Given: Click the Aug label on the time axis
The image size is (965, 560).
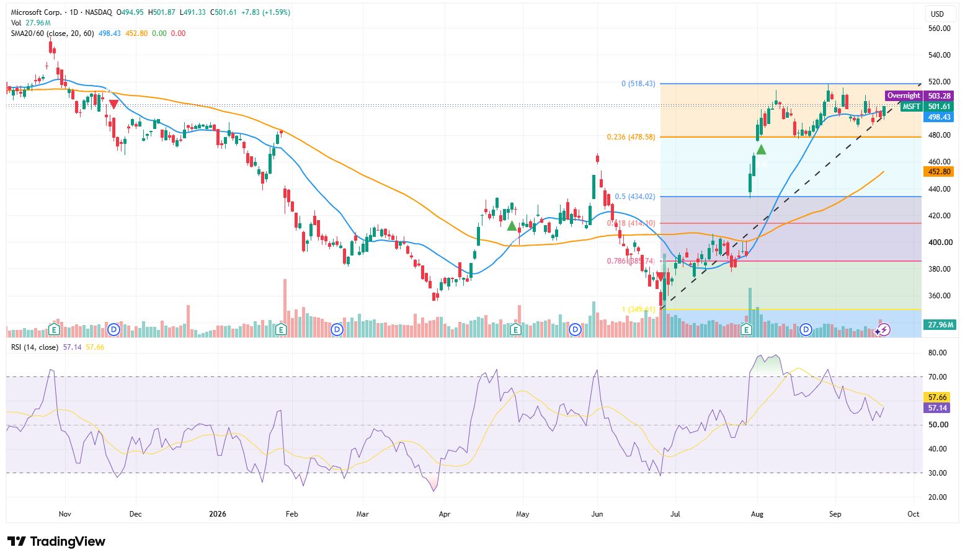Looking at the screenshot, I should pos(757,514).
